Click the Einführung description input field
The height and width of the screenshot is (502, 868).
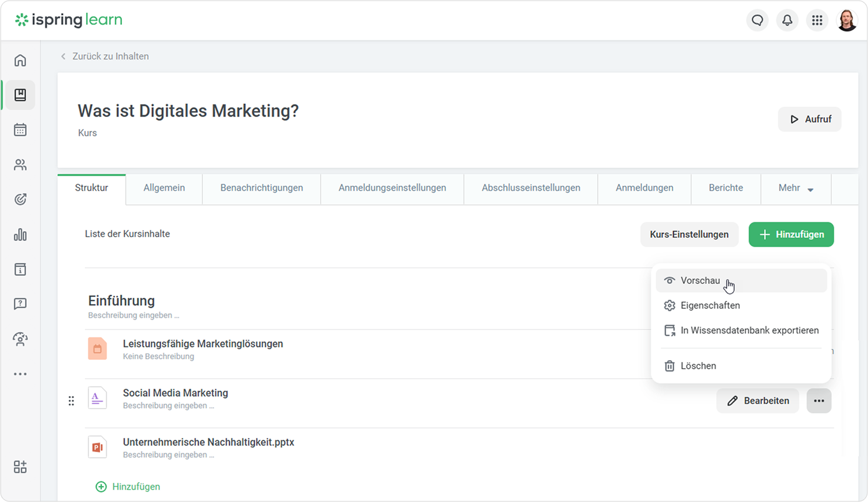pos(134,316)
